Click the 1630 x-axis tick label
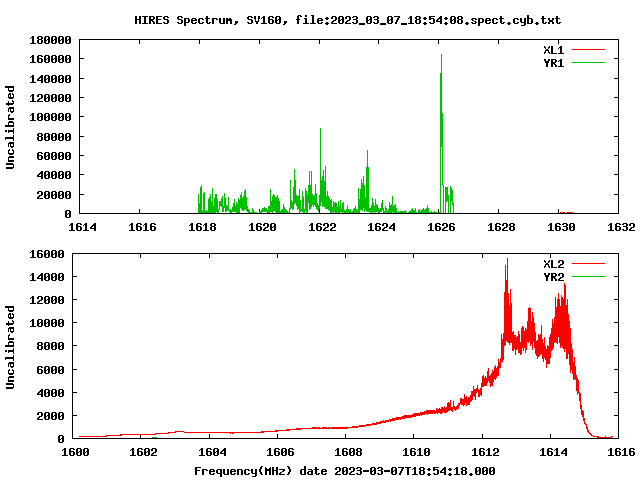Screen dimensions: 640x480 pos(561,227)
